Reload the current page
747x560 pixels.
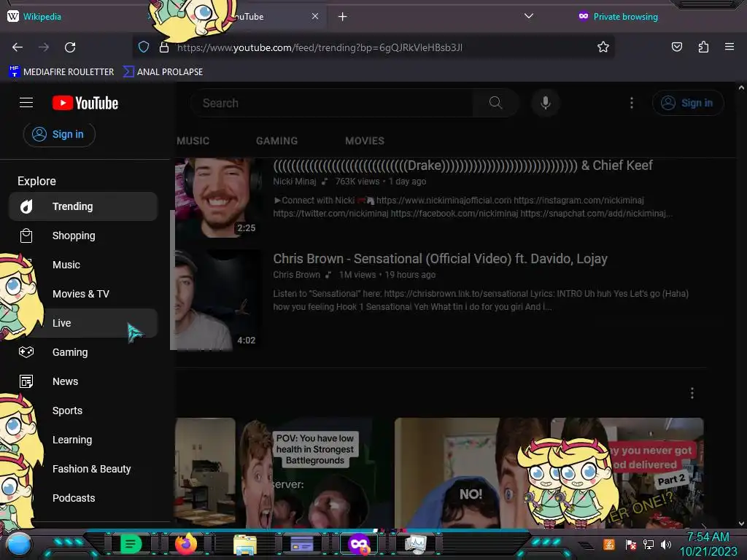coord(70,47)
